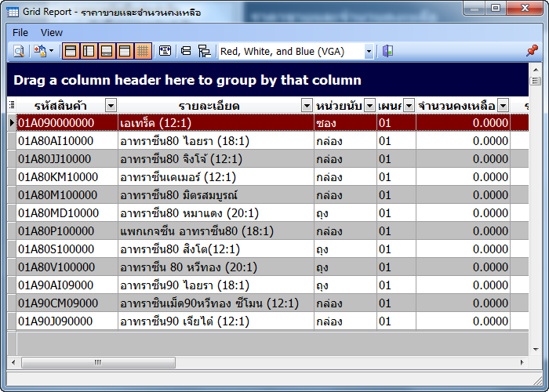
Task: Click the red pushpin icon
Action: tap(532, 51)
